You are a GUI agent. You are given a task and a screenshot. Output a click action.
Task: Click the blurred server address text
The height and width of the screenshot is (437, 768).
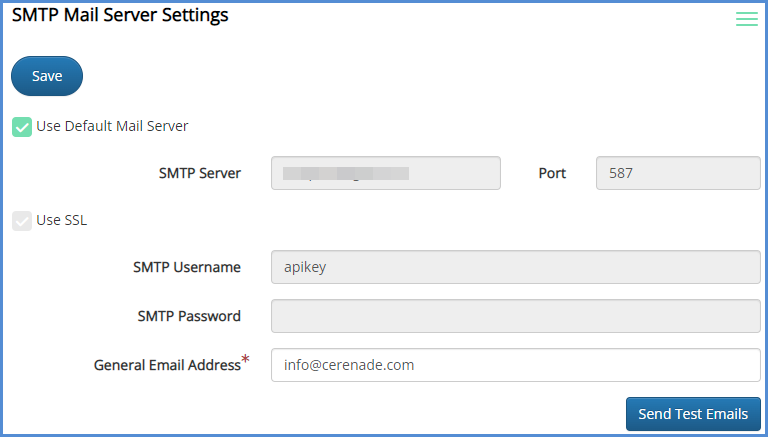tap(345, 173)
